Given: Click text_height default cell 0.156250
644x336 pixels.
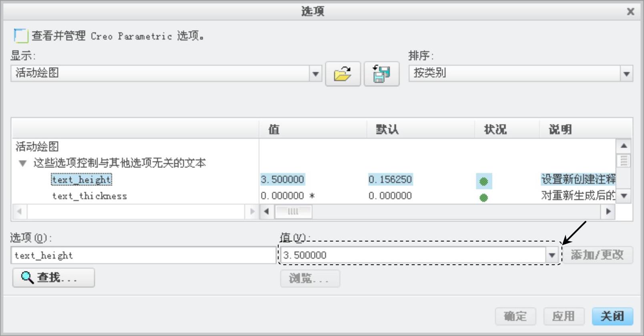Looking at the screenshot, I should click(390, 179).
